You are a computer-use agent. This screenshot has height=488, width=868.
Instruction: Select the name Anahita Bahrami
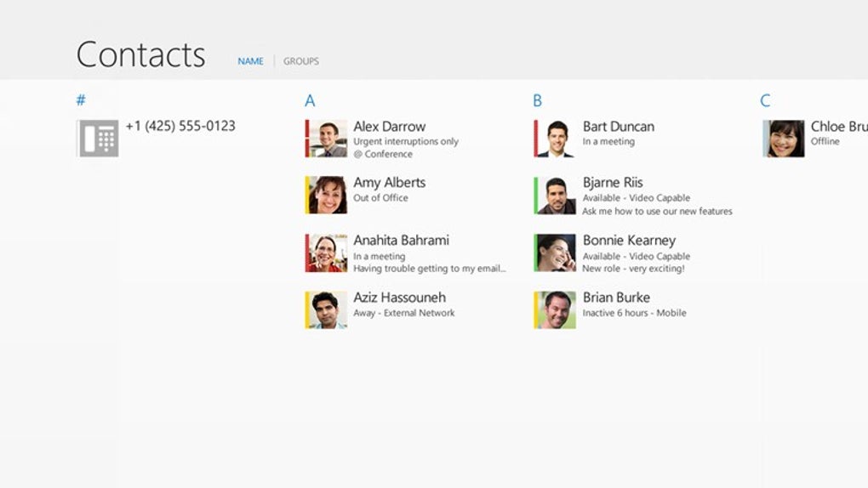tap(402, 240)
